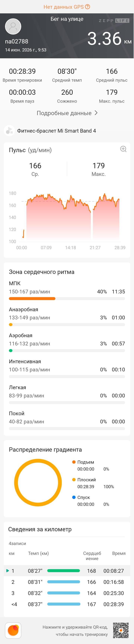Click the orange МПК zone progress bar

click(x=32, y=298)
